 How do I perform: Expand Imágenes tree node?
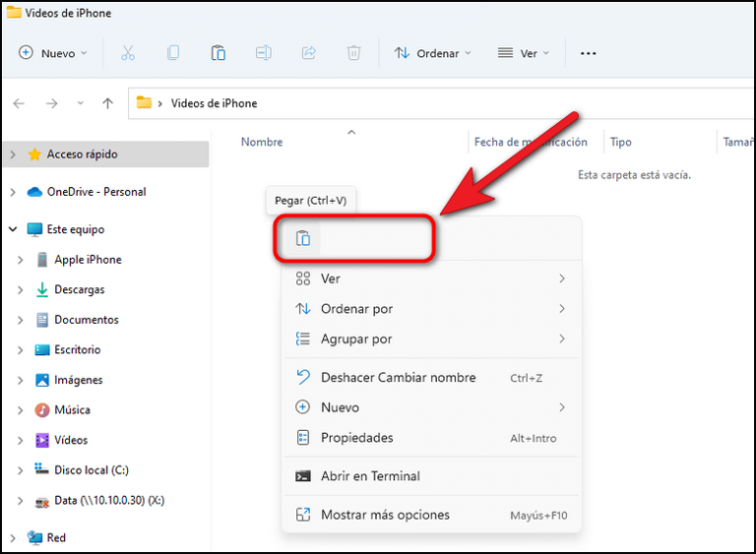coord(21,381)
